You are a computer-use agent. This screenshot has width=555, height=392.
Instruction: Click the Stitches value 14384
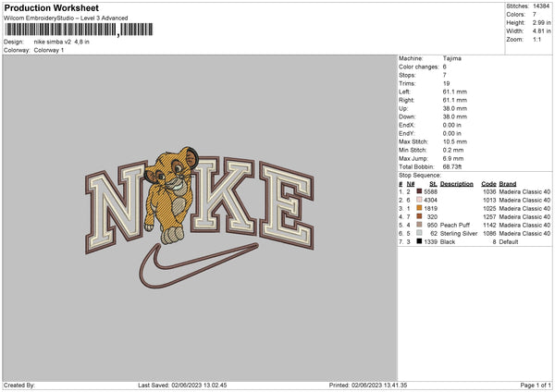pyautogui.click(x=541, y=6)
